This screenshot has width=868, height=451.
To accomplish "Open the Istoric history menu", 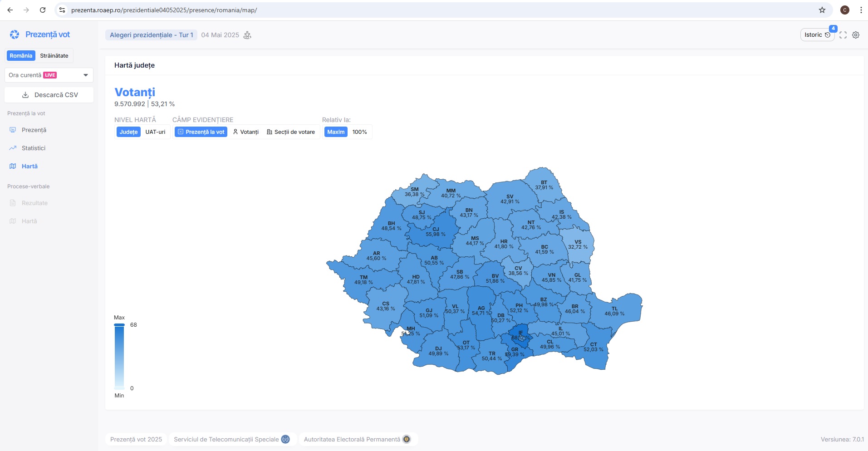I will point(817,35).
